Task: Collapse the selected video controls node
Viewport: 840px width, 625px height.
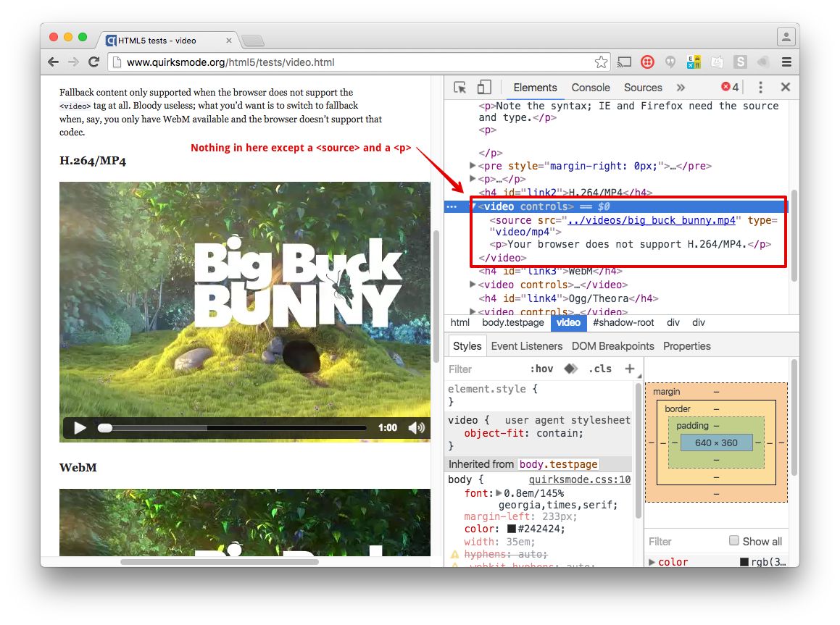Action: click(473, 206)
